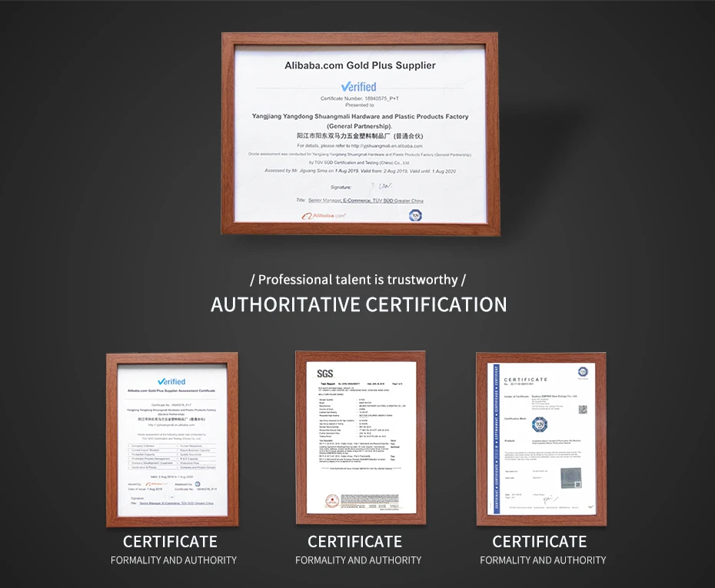Click the blue Verified logo on the large certificate

click(359, 87)
